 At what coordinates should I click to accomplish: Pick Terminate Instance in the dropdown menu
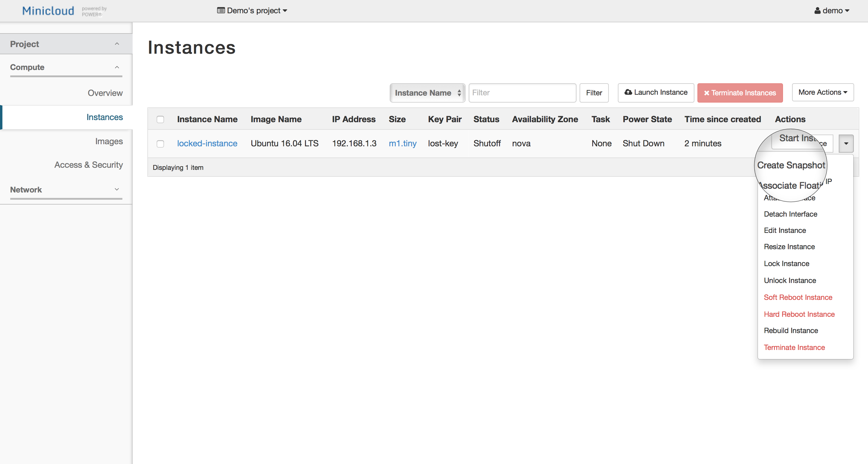pos(794,347)
